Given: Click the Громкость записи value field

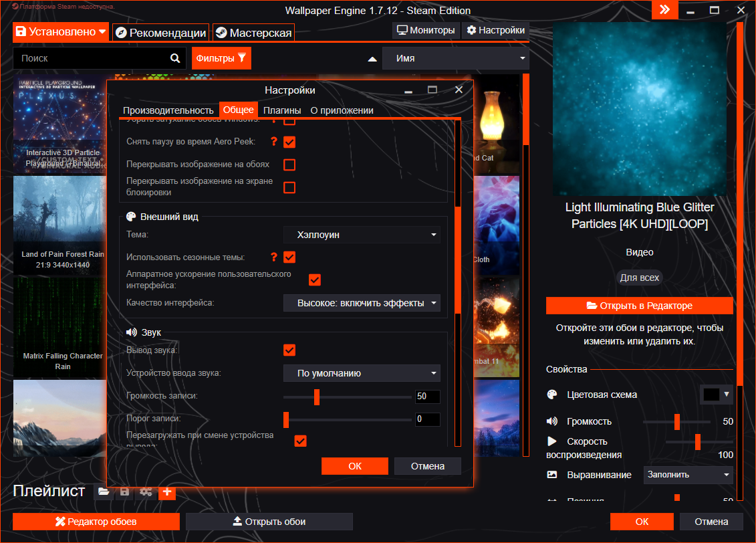Looking at the screenshot, I should (x=428, y=397).
